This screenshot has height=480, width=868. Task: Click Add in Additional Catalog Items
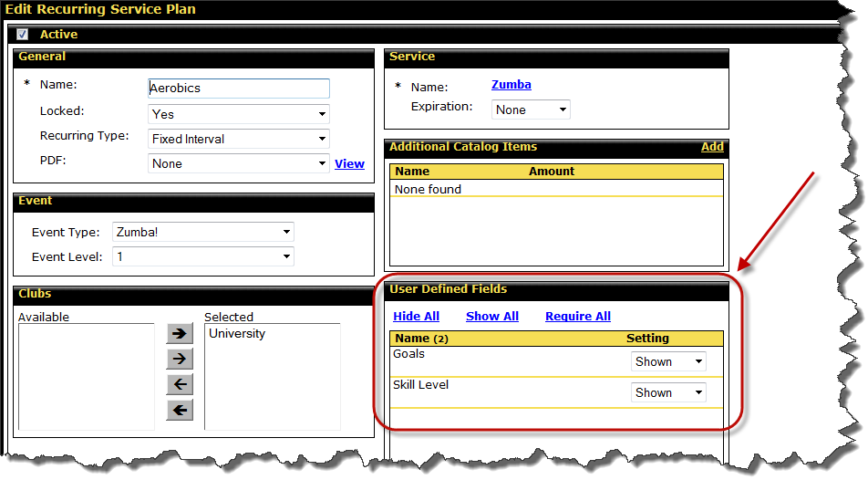pos(712,147)
